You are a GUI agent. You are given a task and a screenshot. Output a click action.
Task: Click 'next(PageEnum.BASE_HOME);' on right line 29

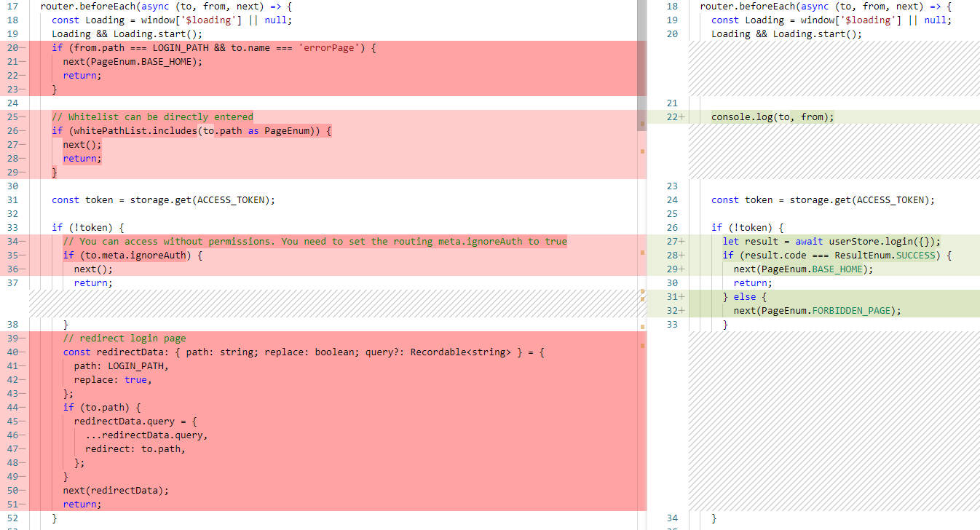(x=804, y=269)
